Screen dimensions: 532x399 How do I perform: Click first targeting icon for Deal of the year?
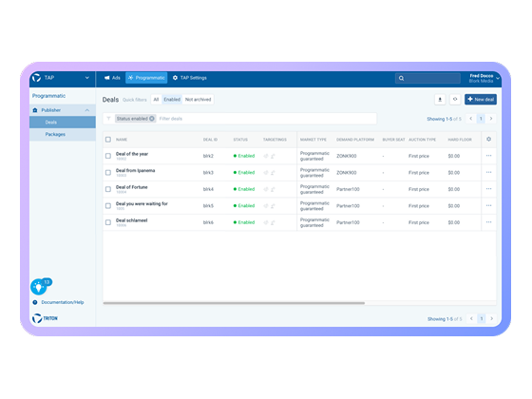pyautogui.click(x=266, y=156)
